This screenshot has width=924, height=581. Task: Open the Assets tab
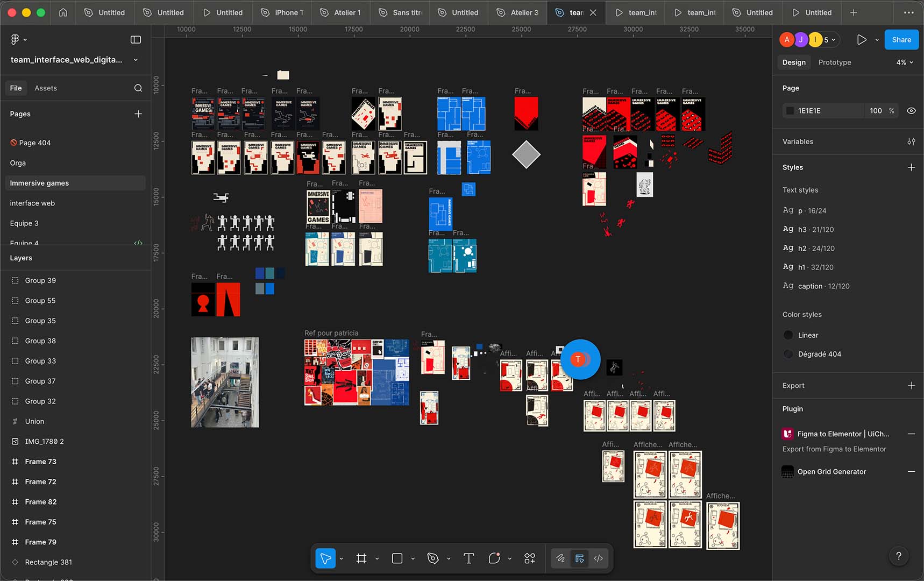[46, 88]
